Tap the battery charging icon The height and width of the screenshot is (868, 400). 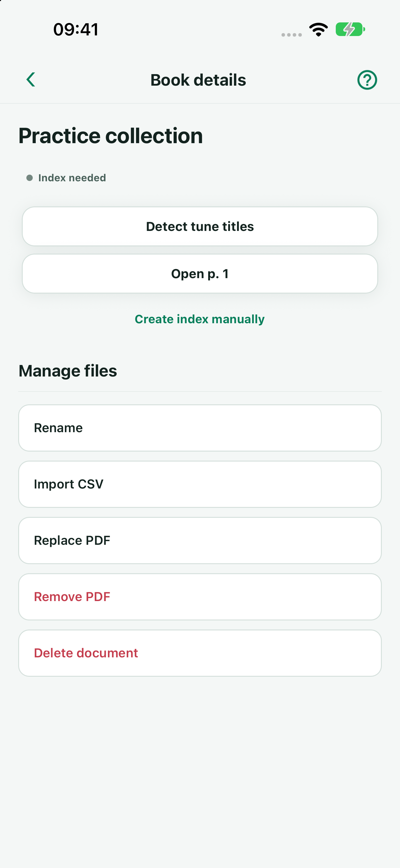(x=350, y=30)
